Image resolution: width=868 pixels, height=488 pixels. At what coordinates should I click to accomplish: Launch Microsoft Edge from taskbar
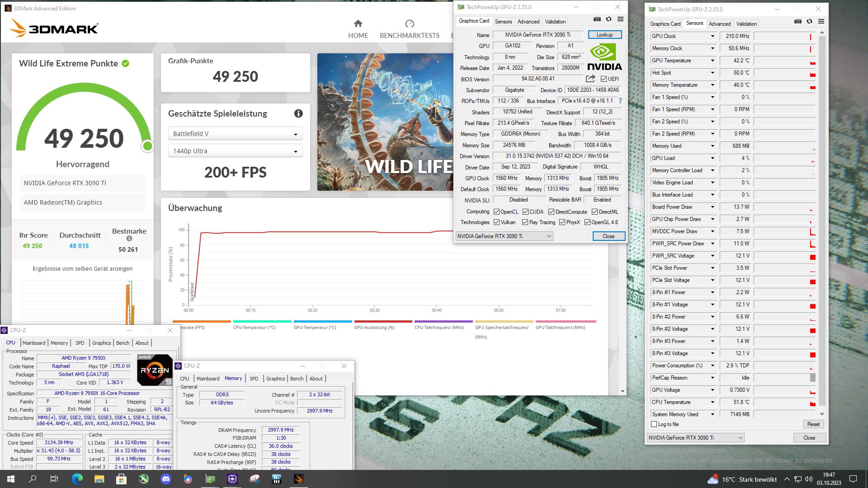click(77, 479)
